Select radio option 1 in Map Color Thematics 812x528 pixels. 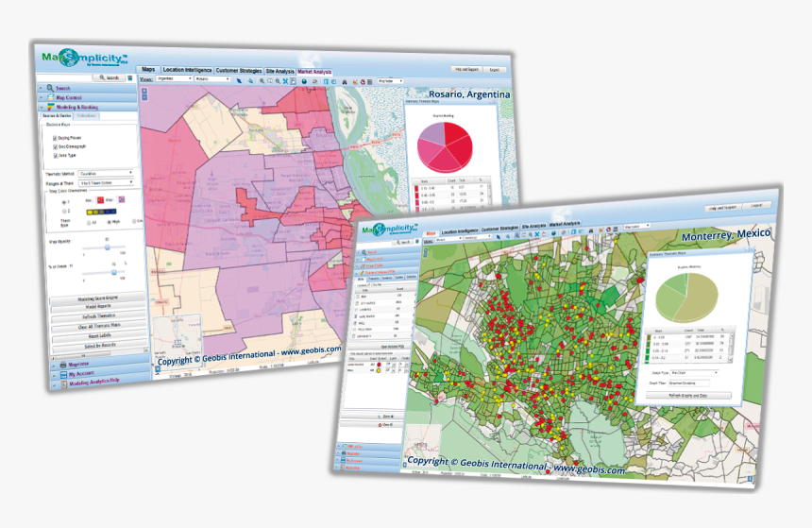click(x=64, y=202)
